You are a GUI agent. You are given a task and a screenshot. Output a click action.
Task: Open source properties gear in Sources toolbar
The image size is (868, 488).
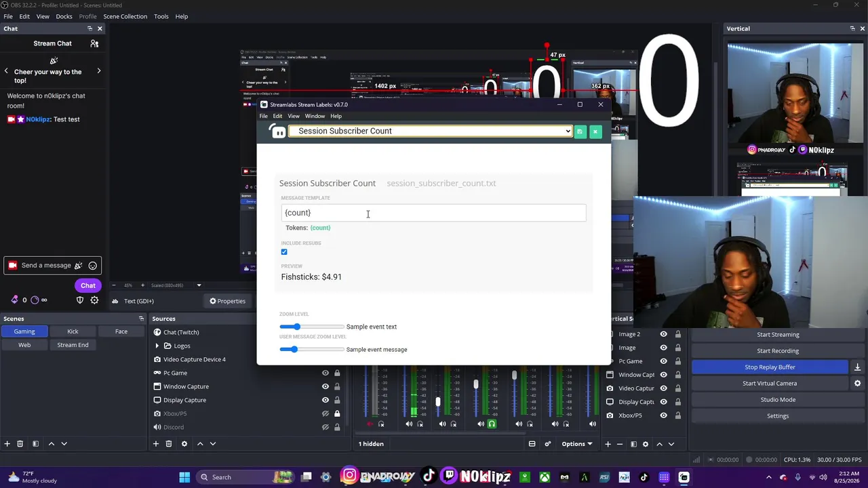(x=184, y=443)
